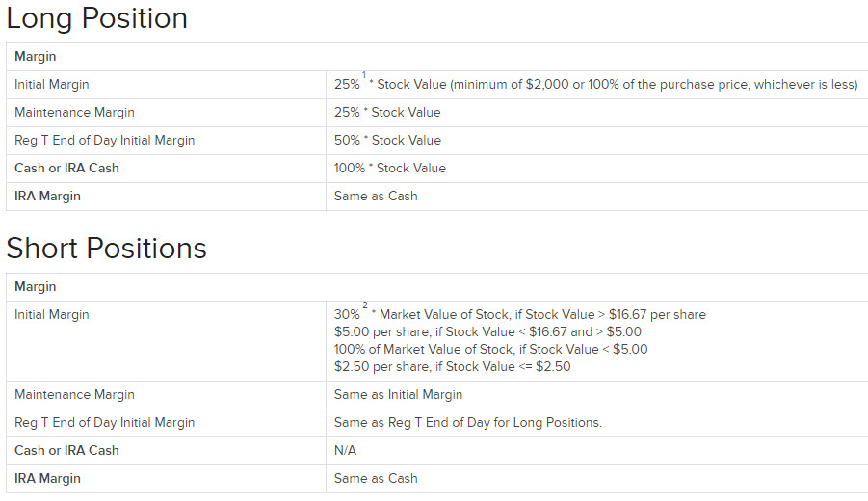Viewport: 868px width, 501px height.
Task: Click the "Same as Initial Margin" cell
Action: click(398, 395)
